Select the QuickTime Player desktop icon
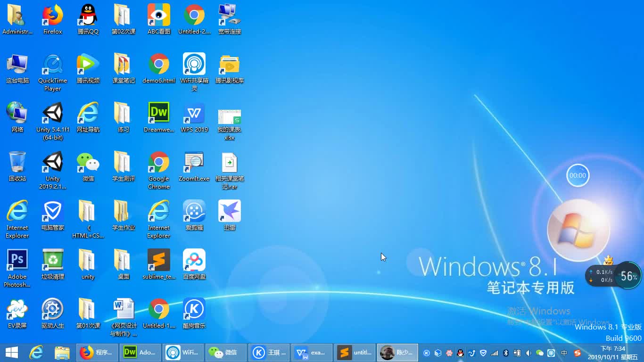 [x=53, y=73]
